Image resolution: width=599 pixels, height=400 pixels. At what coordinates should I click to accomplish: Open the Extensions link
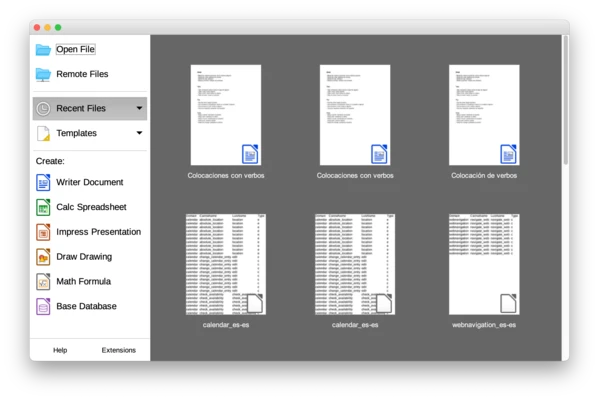pos(118,350)
